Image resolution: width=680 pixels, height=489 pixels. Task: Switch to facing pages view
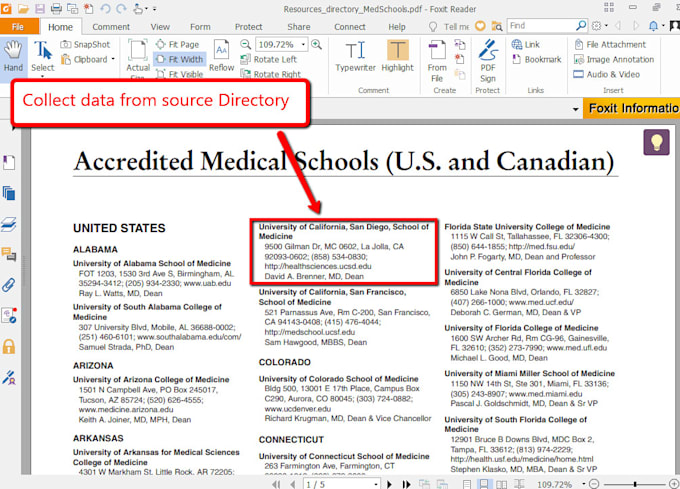pos(501,484)
